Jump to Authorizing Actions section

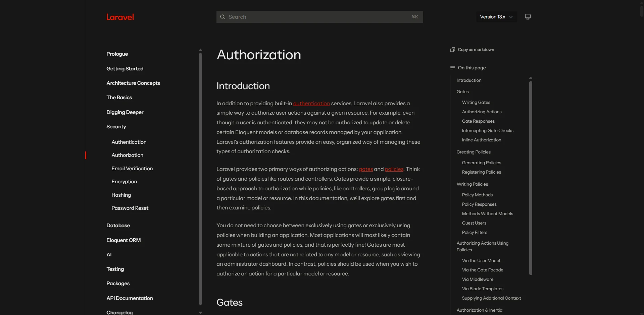point(482,112)
